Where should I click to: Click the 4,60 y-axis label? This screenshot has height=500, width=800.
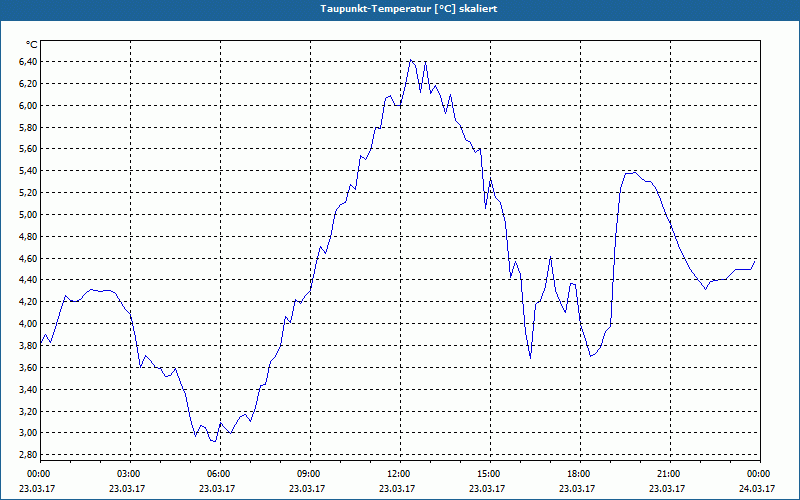click(28, 259)
